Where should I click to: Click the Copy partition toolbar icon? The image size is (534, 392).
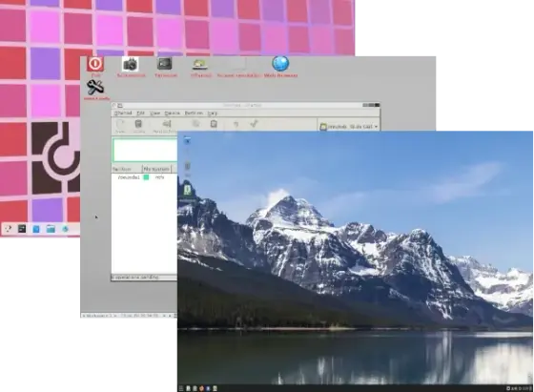coord(195,124)
